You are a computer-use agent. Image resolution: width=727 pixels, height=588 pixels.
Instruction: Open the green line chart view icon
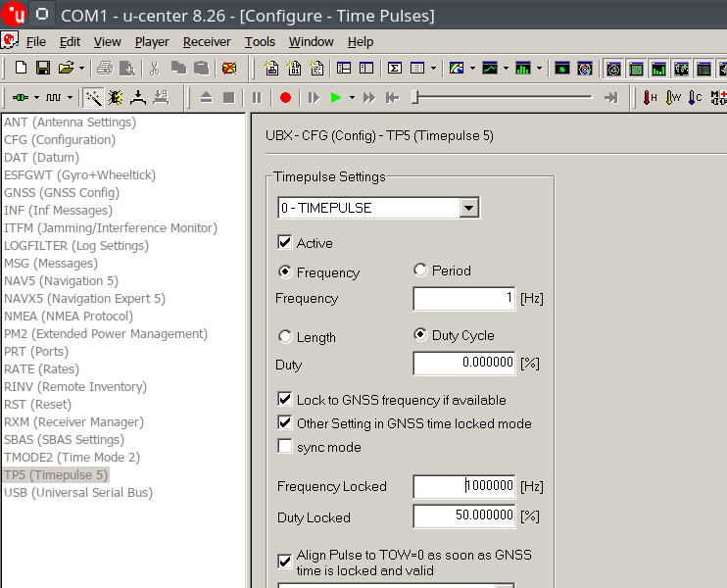(490, 69)
